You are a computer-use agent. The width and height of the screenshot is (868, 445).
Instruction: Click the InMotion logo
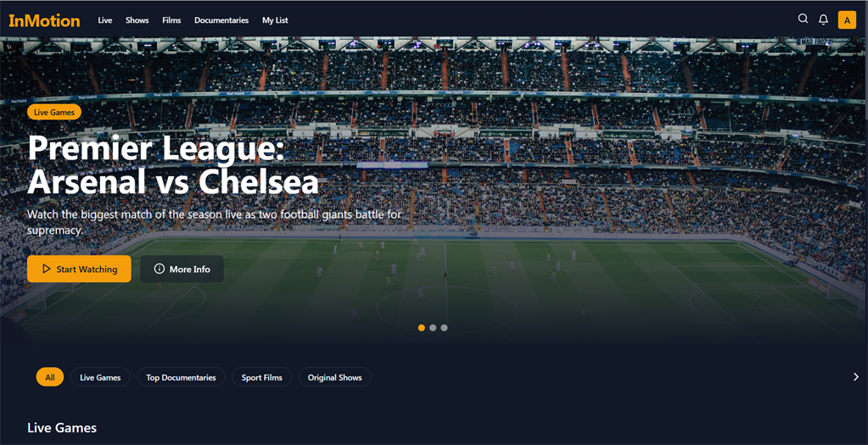pyautogui.click(x=44, y=20)
